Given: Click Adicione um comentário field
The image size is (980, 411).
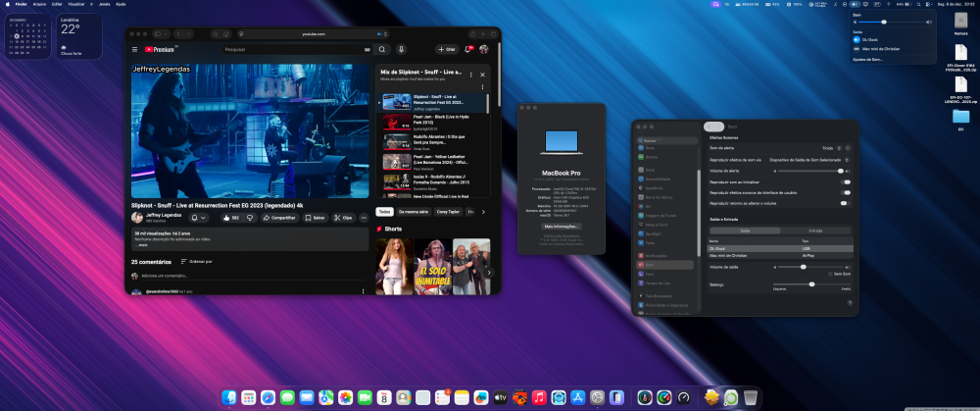Looking at the screenshot, I should [253, 276].
